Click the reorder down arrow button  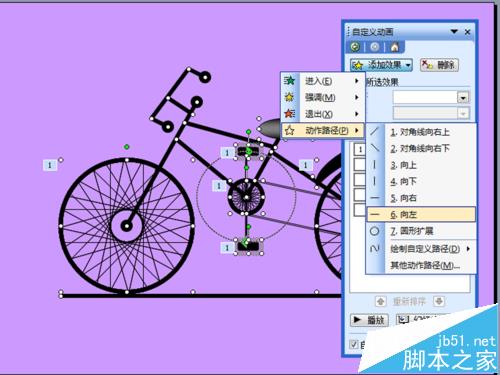pos(439,301)
